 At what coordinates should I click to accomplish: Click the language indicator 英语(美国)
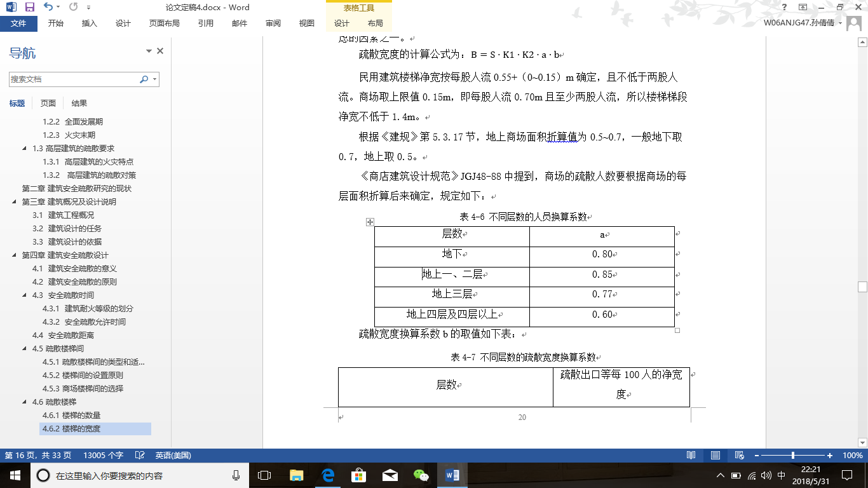[173, 456]
